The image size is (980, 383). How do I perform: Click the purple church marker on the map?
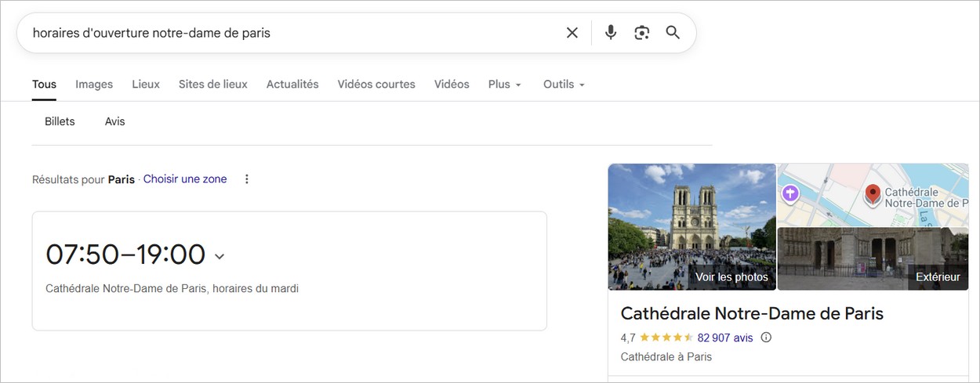coord(790,193)
